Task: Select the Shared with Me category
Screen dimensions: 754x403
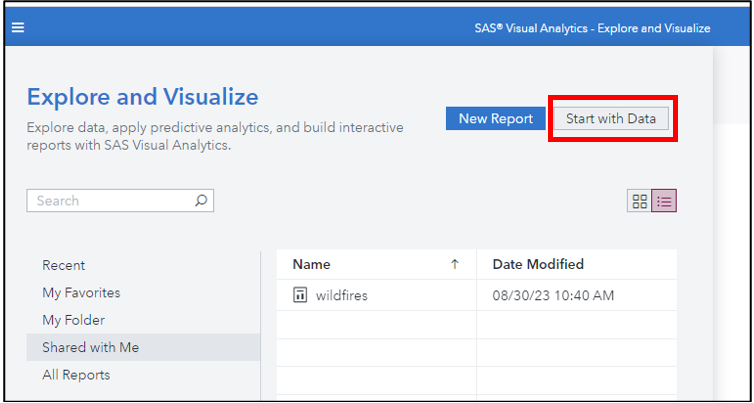Action: pyautogui.click(x=90, y=348)
